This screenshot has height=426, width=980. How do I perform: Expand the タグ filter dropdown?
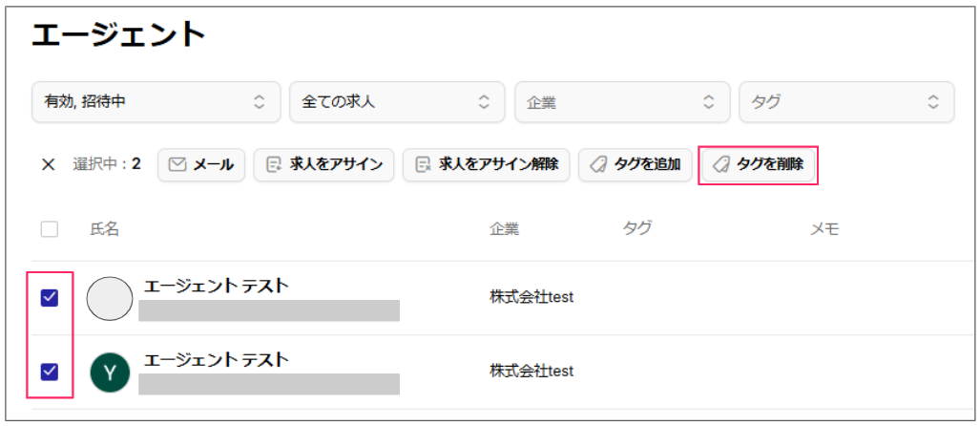coord(846,102)
